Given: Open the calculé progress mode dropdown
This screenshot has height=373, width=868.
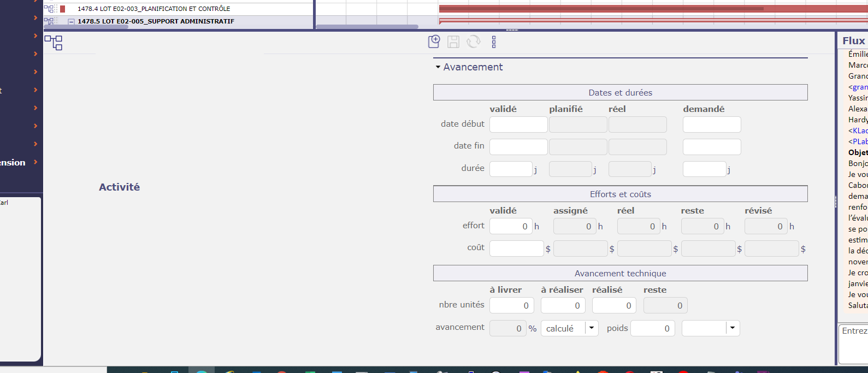Looking at the screenshot, I should pyautogui.click(x=592, y=328).
